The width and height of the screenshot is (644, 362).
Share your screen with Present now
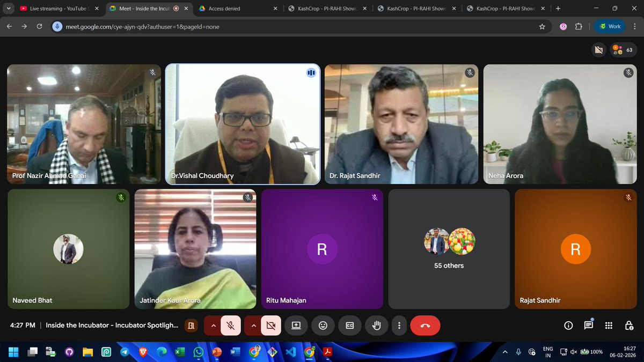[x=296, y=326]
